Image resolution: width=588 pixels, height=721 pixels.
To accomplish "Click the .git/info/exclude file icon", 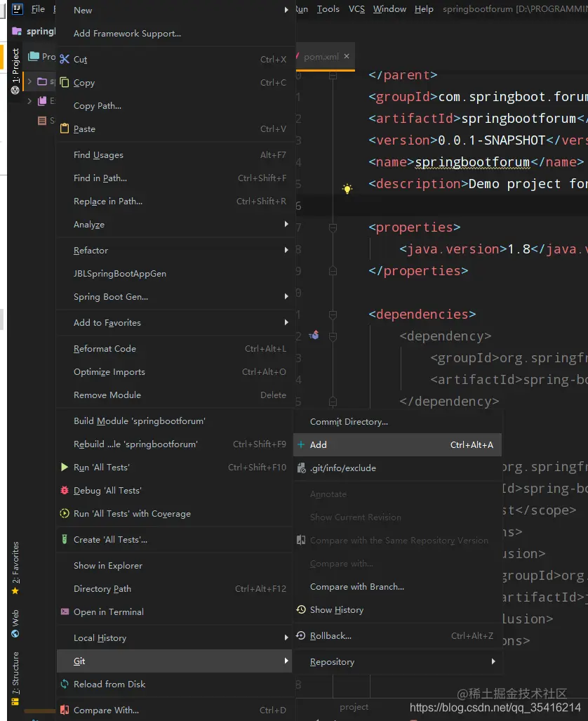I will (x=301, y=468).
